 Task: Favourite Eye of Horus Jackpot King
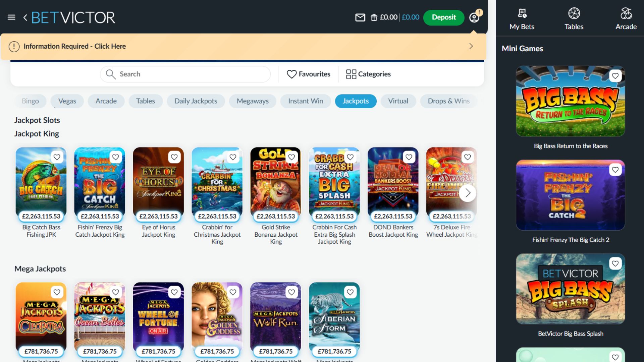point(174,157)
